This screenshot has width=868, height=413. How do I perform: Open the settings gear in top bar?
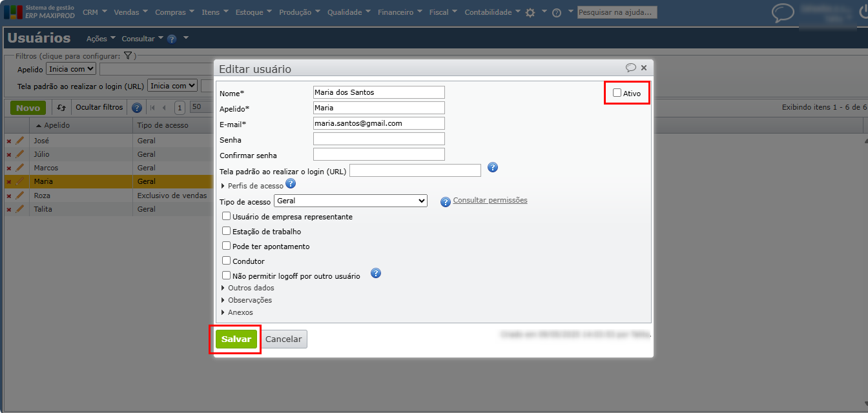click(530, 12)
